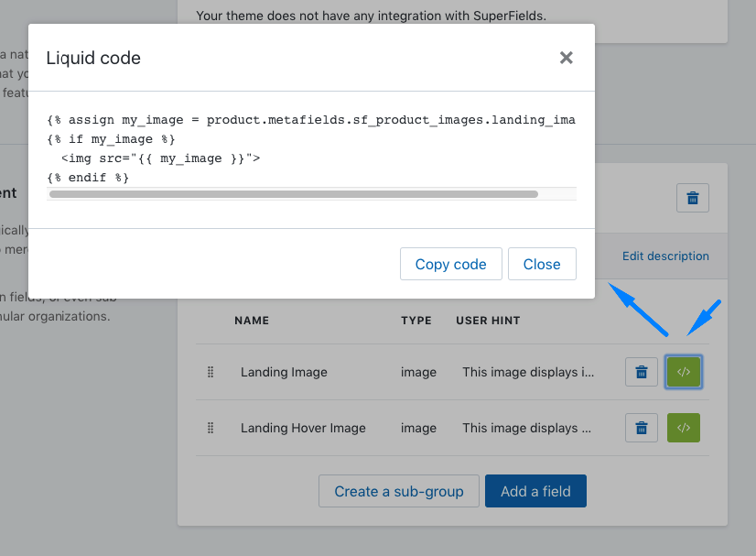Screen dimensions: 756x556
Task: Select the Landing Hover Image field name
Action: tap(303, 428)
